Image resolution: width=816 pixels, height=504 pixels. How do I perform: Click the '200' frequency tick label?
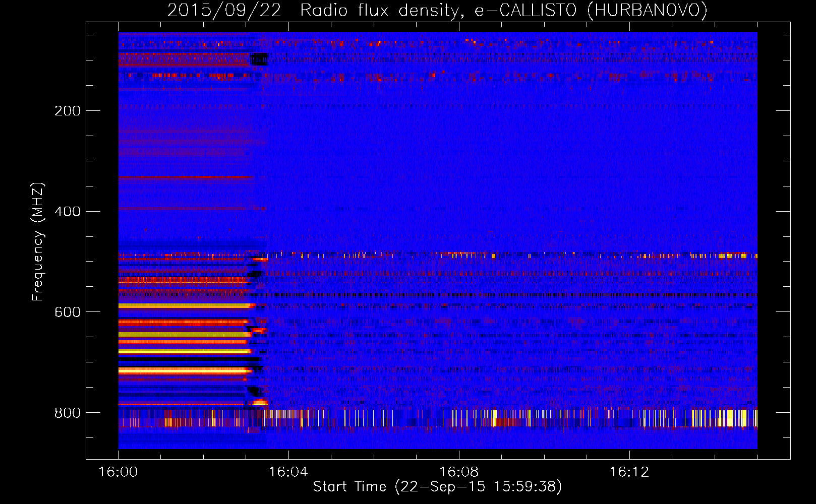point(68,111)
